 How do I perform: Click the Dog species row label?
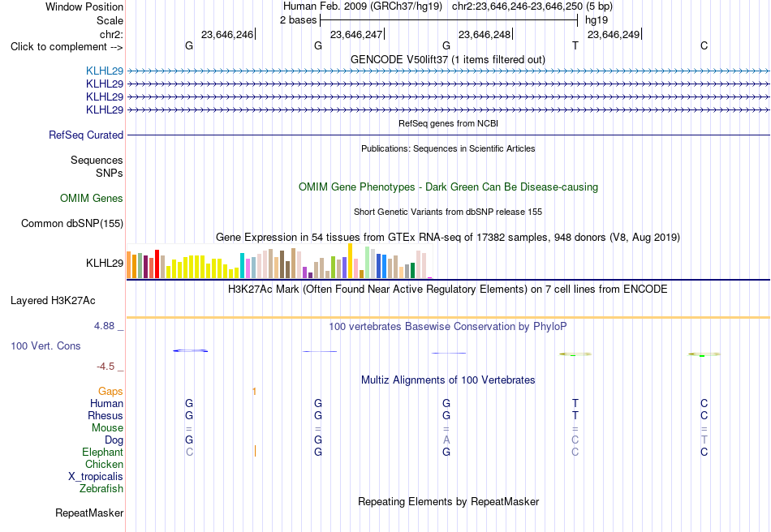(114, 440)
